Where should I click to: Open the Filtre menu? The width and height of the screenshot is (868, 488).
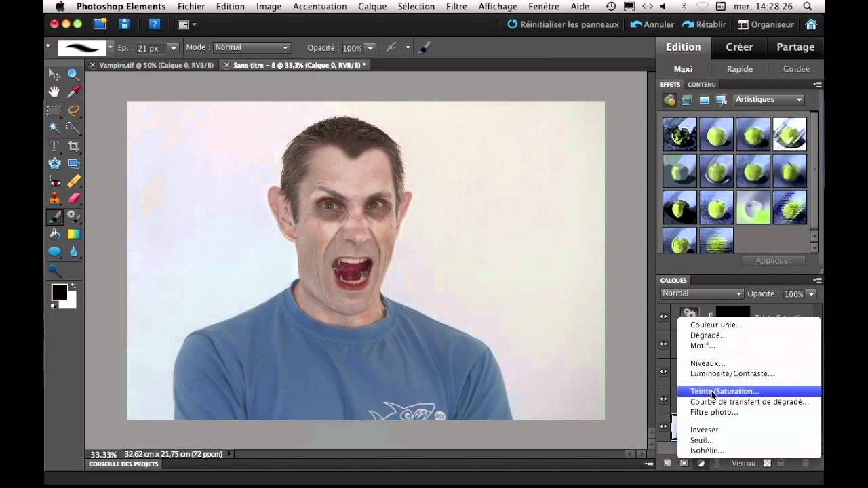click(x=456, y=7)
